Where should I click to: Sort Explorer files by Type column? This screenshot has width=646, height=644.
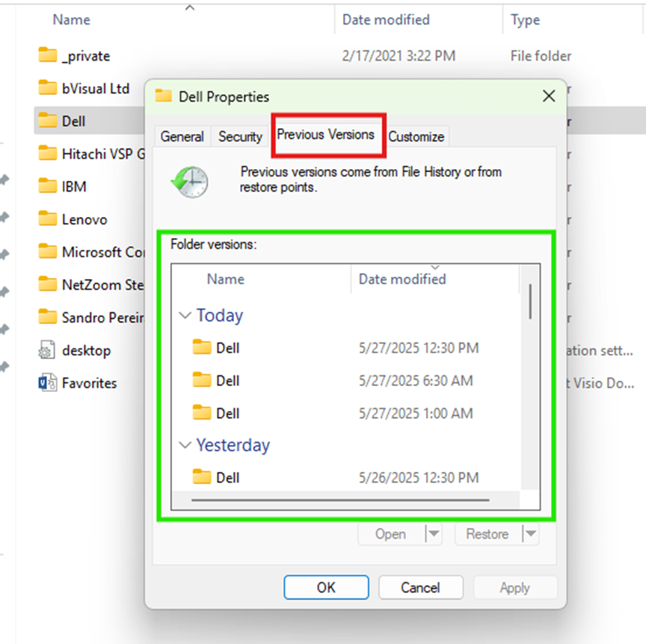(526, 19)
